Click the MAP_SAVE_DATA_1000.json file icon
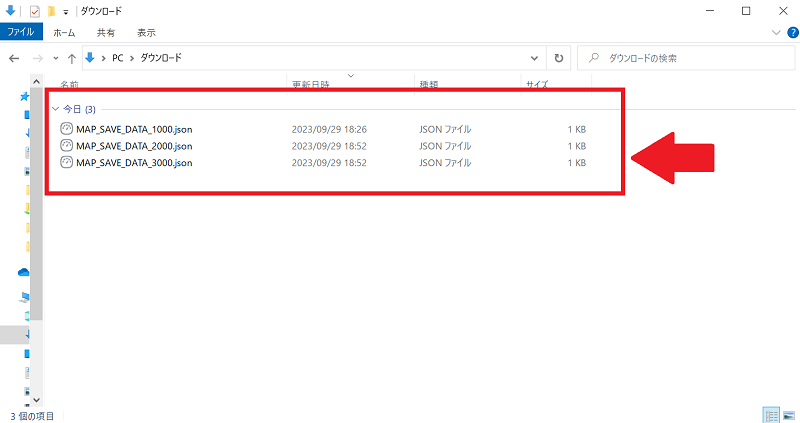 [66, 129]
